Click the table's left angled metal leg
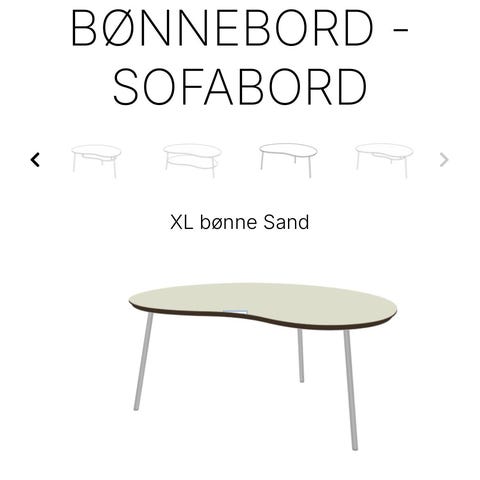Screen dimensions: 480x480 (143, 361)
